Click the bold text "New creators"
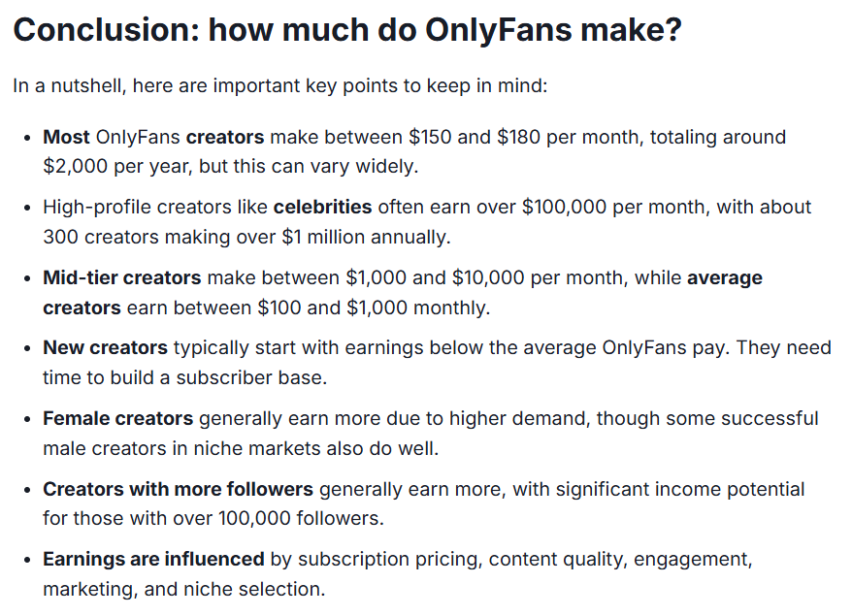 106,347
